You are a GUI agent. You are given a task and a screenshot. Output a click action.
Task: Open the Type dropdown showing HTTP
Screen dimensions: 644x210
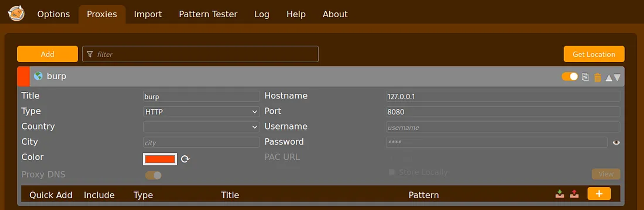tap(201, 111)
